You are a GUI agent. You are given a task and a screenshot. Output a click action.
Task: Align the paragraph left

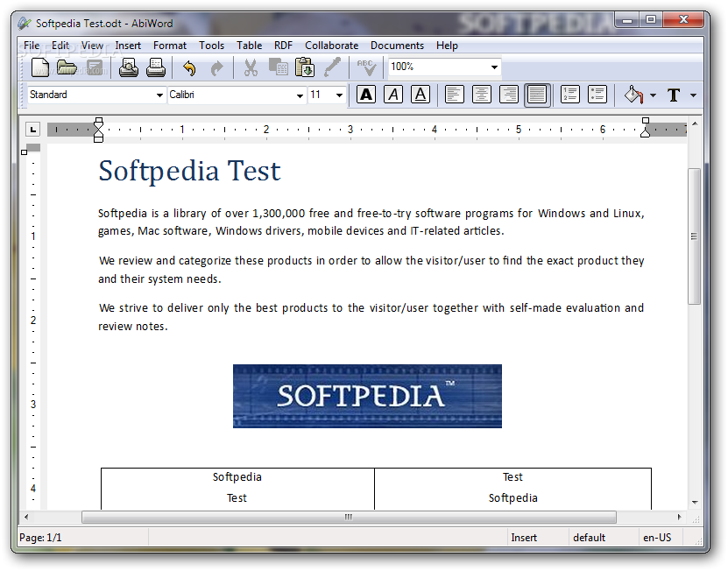(454, 95)
